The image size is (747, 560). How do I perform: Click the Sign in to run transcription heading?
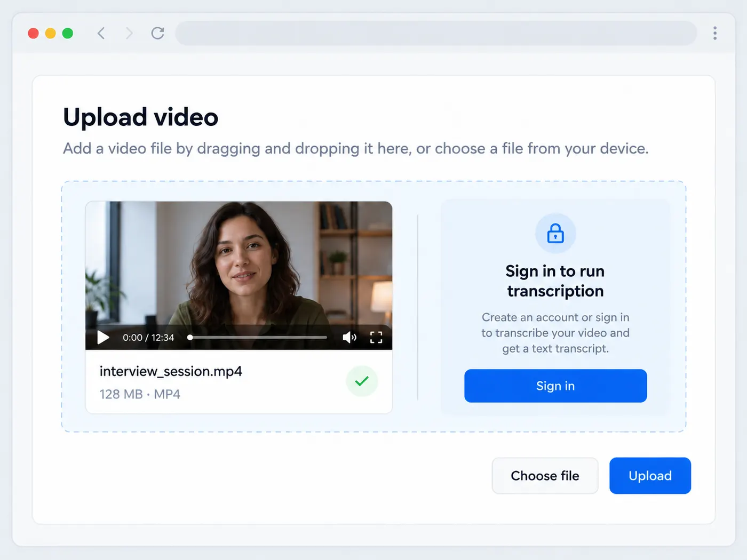tap(555, 281)
